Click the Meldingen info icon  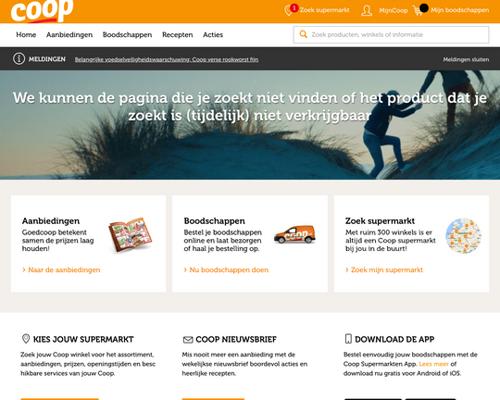tap(19, 59)
